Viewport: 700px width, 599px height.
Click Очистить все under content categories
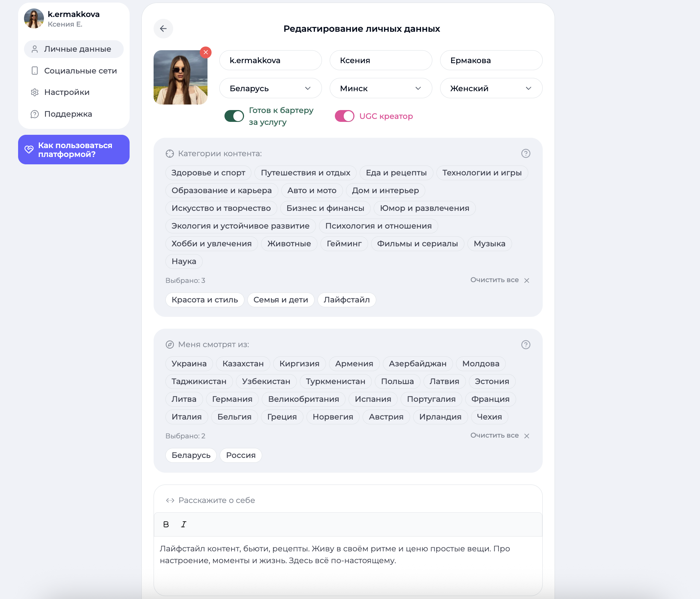tap(495, 280)
